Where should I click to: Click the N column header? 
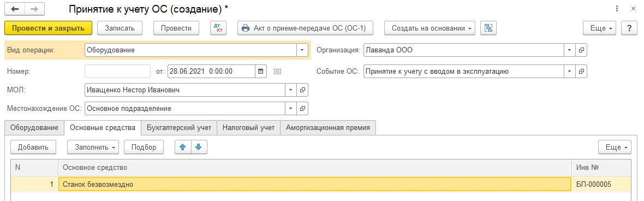tap(34, 167)
